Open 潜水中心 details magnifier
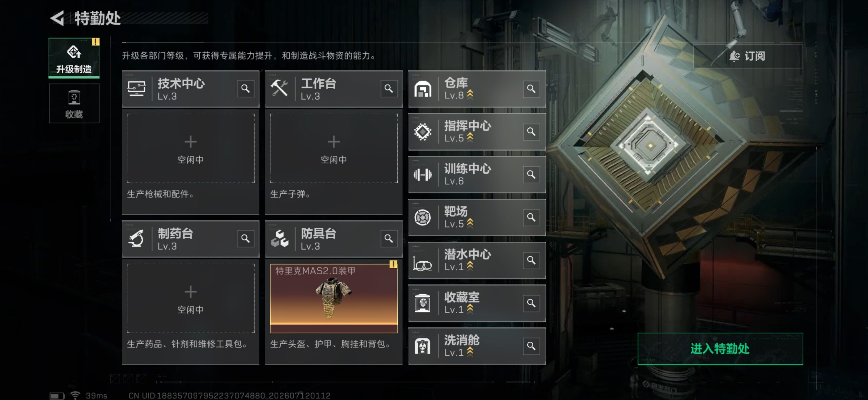 pos(531,260)
